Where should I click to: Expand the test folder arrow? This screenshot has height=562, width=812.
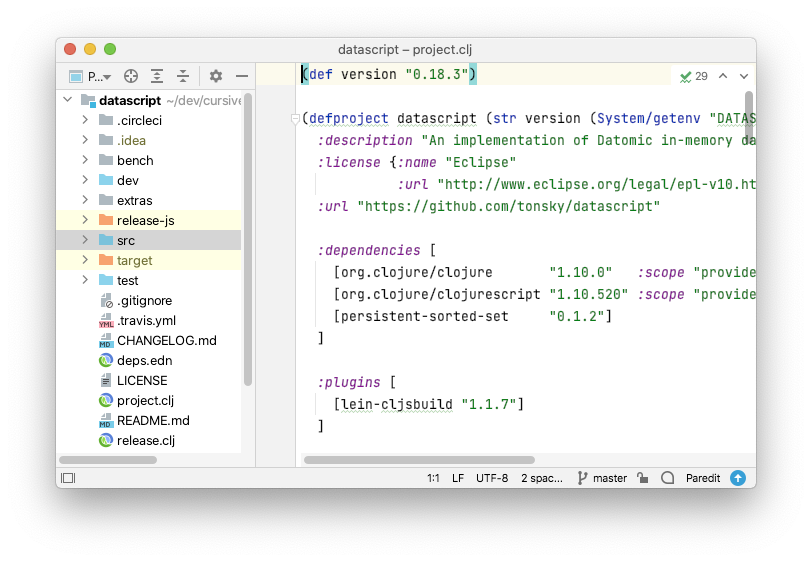click(85, 280)
